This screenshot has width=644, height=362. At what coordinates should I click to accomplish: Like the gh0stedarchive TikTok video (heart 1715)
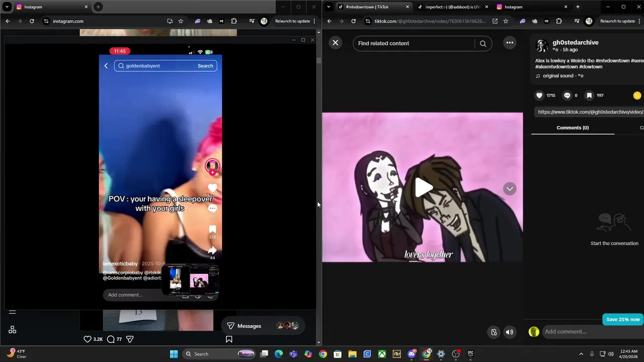(539, 95)
